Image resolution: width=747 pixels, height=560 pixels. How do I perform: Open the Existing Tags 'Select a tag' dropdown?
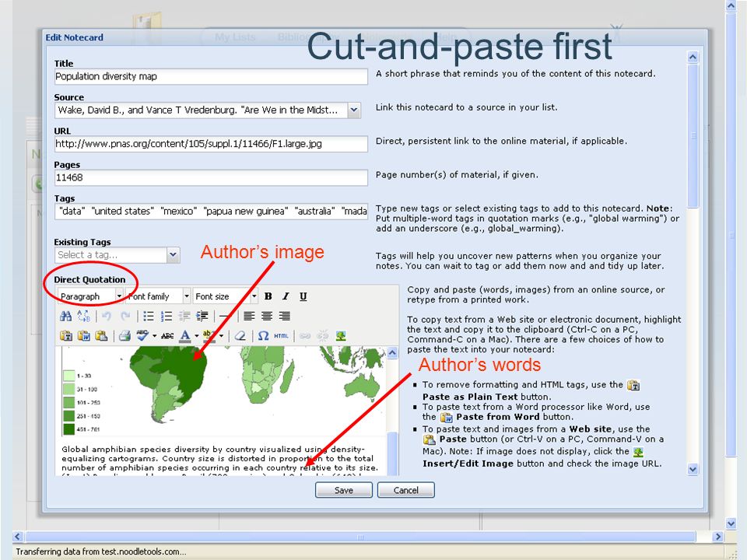[x=173, y=255]
